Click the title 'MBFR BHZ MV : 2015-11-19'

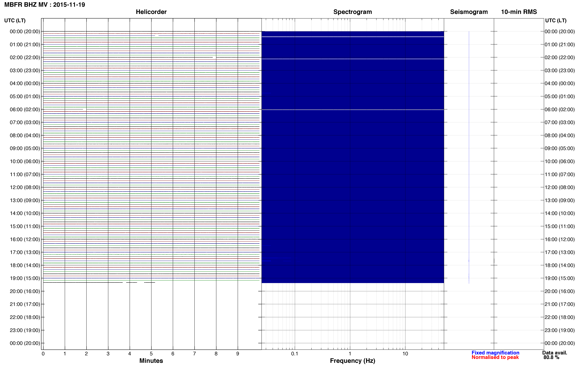45,5
